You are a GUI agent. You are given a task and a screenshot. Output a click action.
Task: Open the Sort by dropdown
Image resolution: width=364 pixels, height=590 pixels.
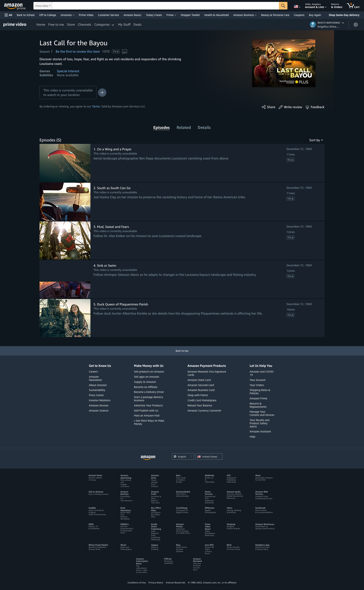point(316,140)
